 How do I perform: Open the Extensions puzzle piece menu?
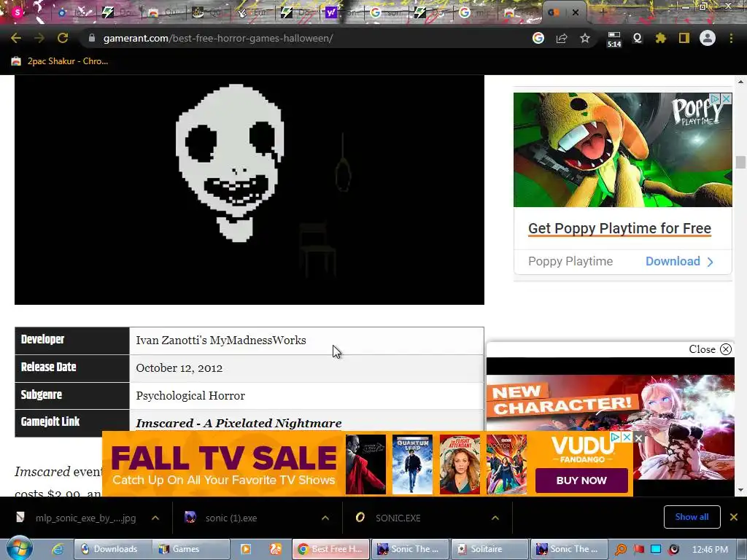pyautogui.click(x=660, y=38)
